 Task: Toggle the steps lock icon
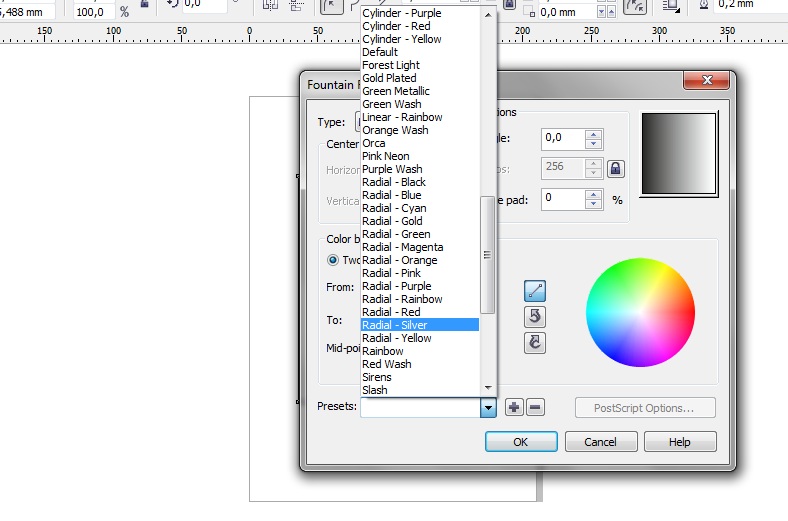pos(616,168)
